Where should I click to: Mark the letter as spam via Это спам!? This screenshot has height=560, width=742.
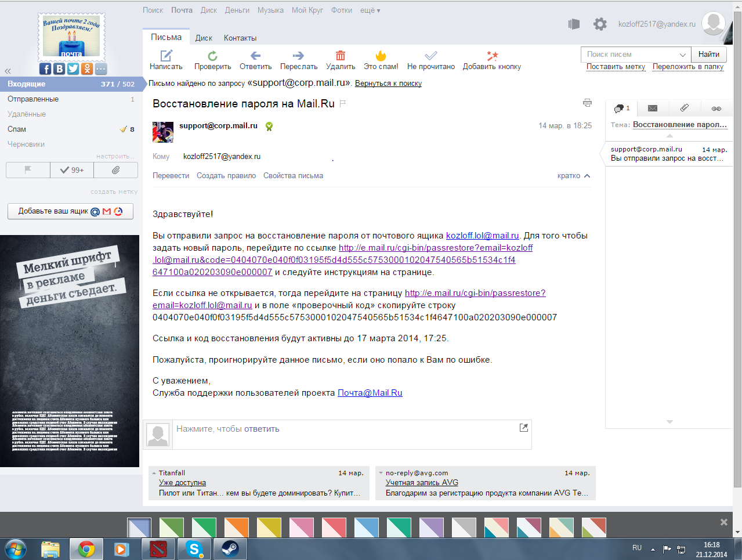381,60
